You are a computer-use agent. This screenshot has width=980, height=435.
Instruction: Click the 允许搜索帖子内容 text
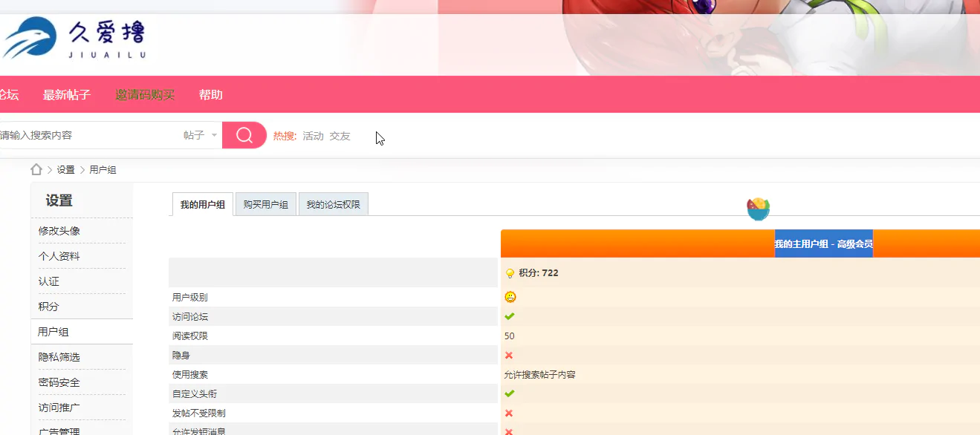[x=539, y=374]
